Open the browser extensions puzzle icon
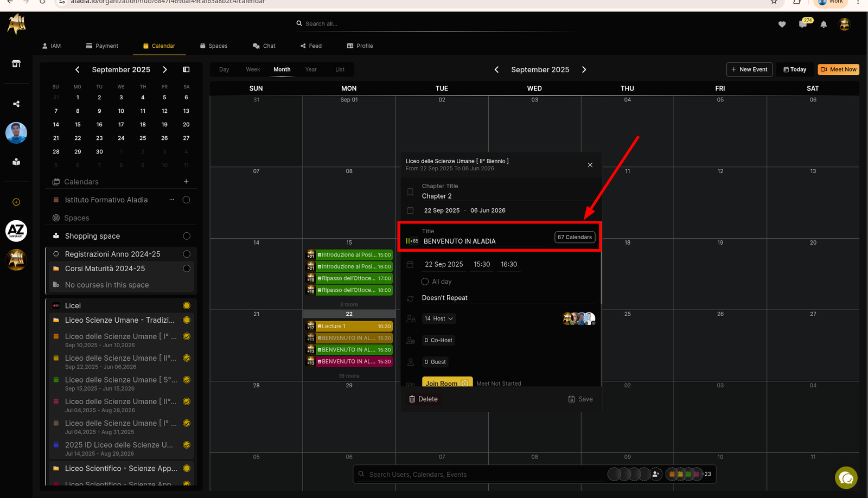 pyautogui.click(x=797, y=2)
